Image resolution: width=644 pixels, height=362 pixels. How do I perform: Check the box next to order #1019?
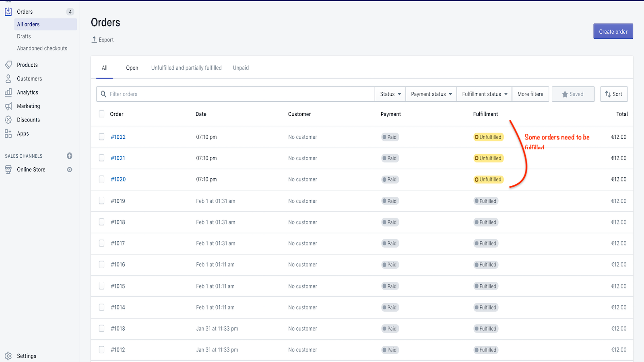coord(102,201)
